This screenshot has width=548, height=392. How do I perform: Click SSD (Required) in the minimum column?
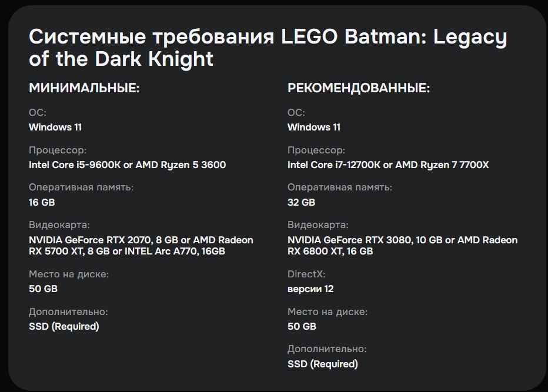(64, 326)
